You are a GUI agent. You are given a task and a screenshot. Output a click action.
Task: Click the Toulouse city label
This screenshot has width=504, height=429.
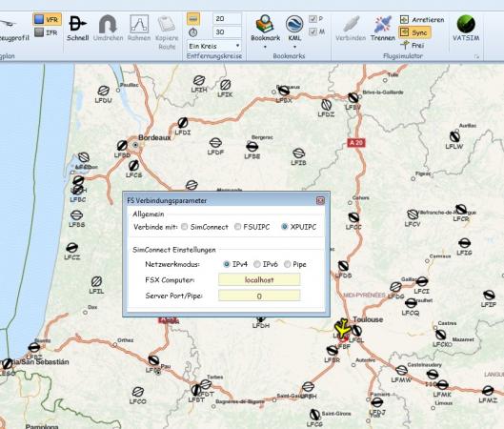coord(368,319)
